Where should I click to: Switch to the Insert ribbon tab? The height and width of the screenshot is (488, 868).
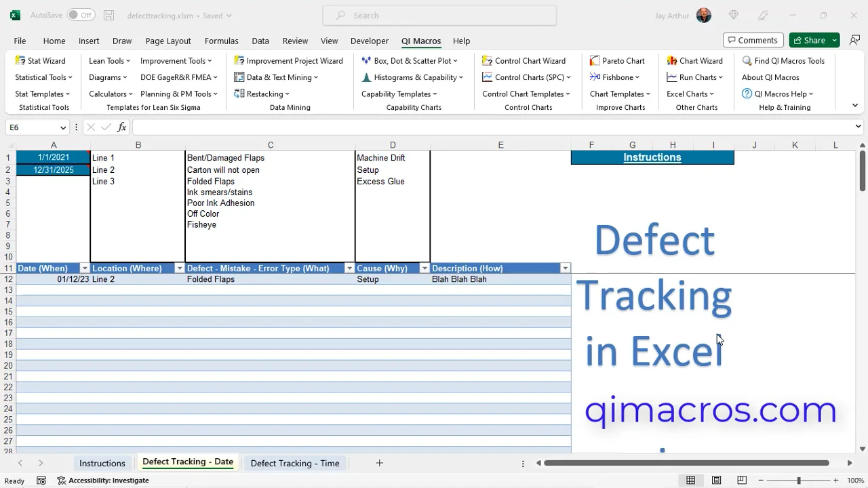(x=89, y=41)
